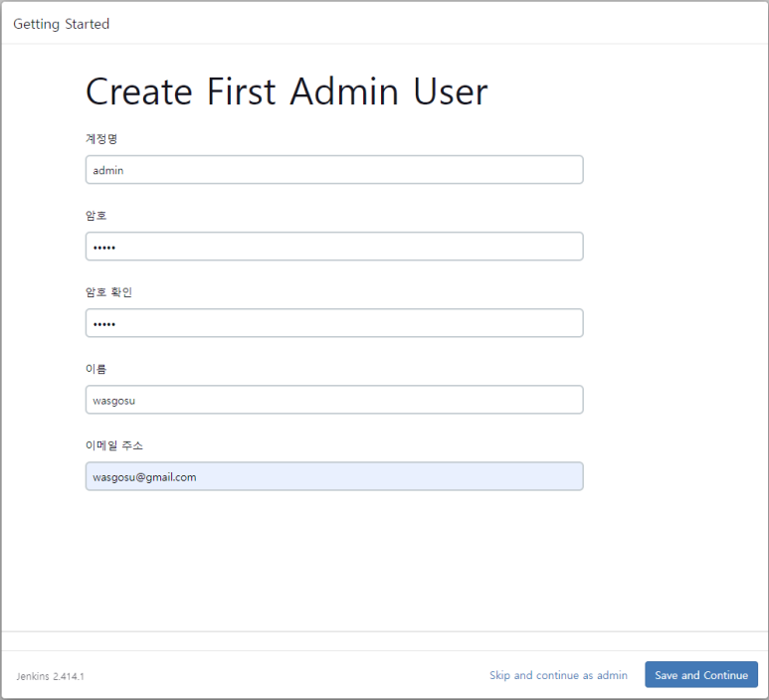Click the 이름 field containing wasgosu
Image resolution: width=769 pixels, height=700 pixels.
tap(334, 400)
